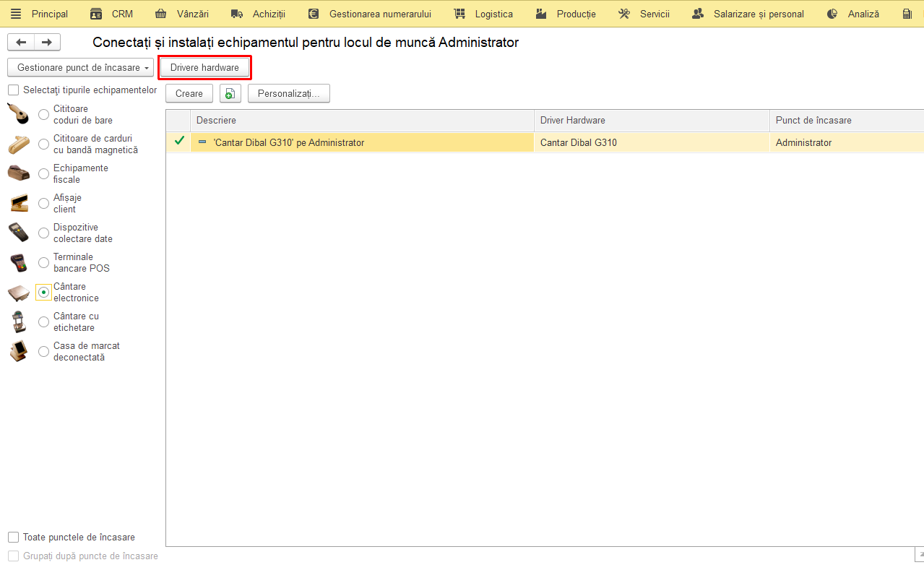Click the Cantar Dibal G310 driver cell
Viewport: 924px width, 565px height.
point(652,142)
